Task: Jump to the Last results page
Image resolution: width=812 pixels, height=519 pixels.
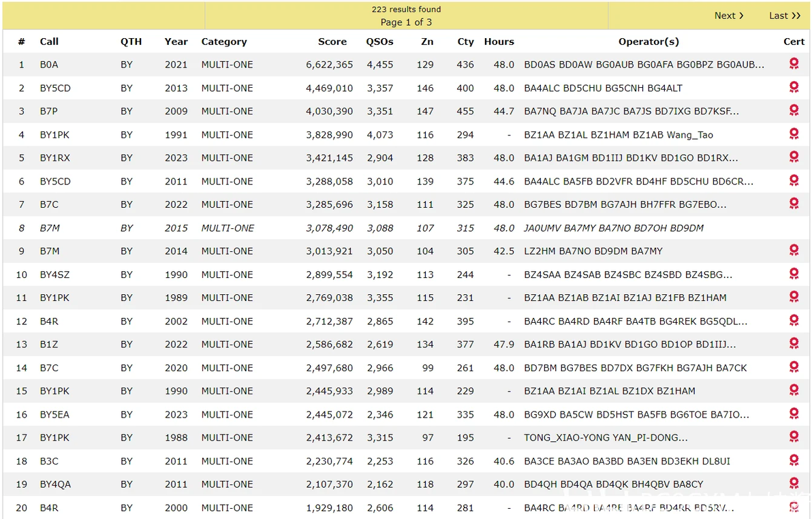Action: pyautogui.click(x=785, y=16)
